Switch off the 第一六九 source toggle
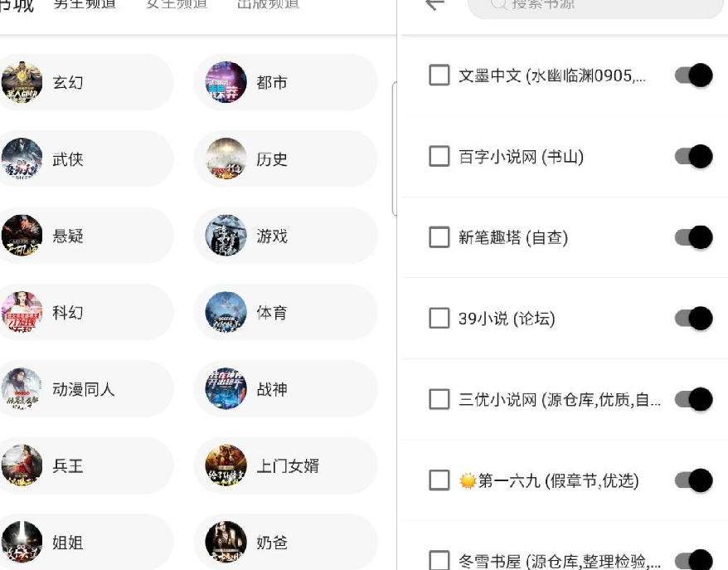The image size is (728, 570). pos(694,480)
